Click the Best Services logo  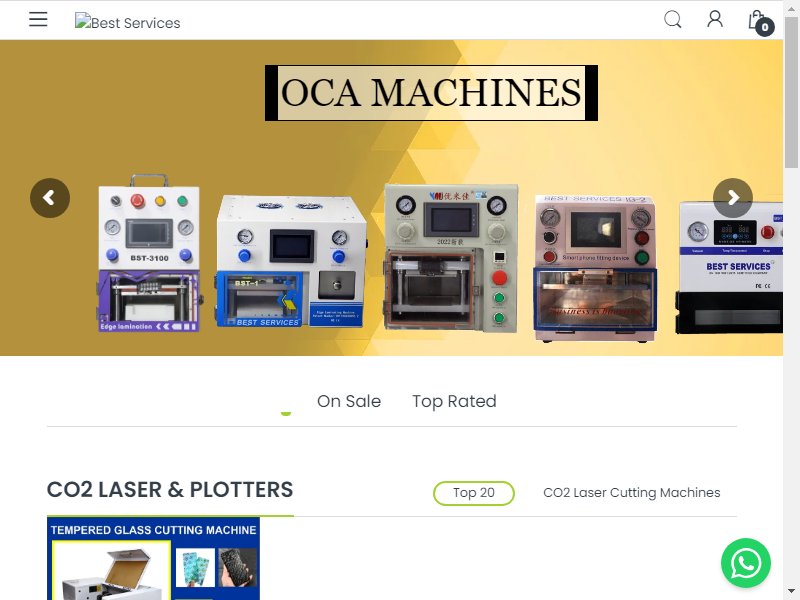pyautogui.click(x=128, y=22)
